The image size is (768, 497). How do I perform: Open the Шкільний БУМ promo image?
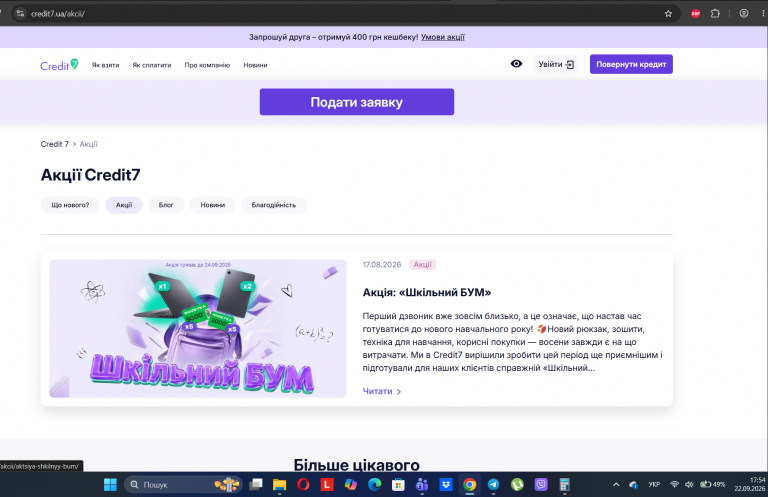tap(198, 329)
